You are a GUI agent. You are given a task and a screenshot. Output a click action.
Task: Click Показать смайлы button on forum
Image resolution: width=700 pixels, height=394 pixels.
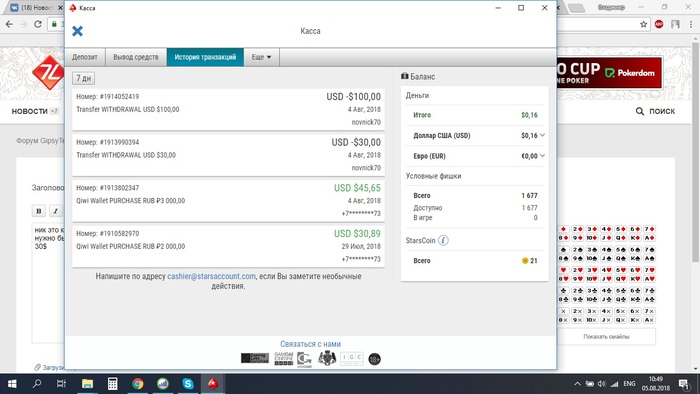point(606,336)
